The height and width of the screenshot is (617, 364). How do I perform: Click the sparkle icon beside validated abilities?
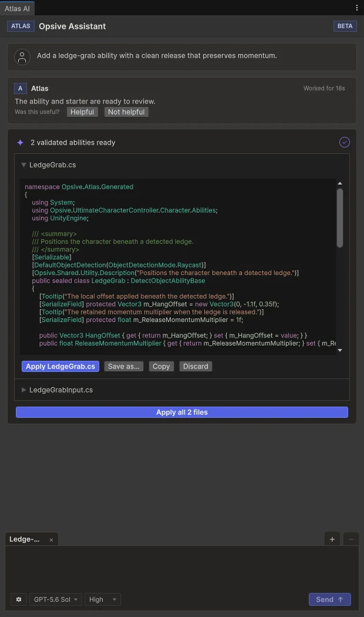[21, 142]
